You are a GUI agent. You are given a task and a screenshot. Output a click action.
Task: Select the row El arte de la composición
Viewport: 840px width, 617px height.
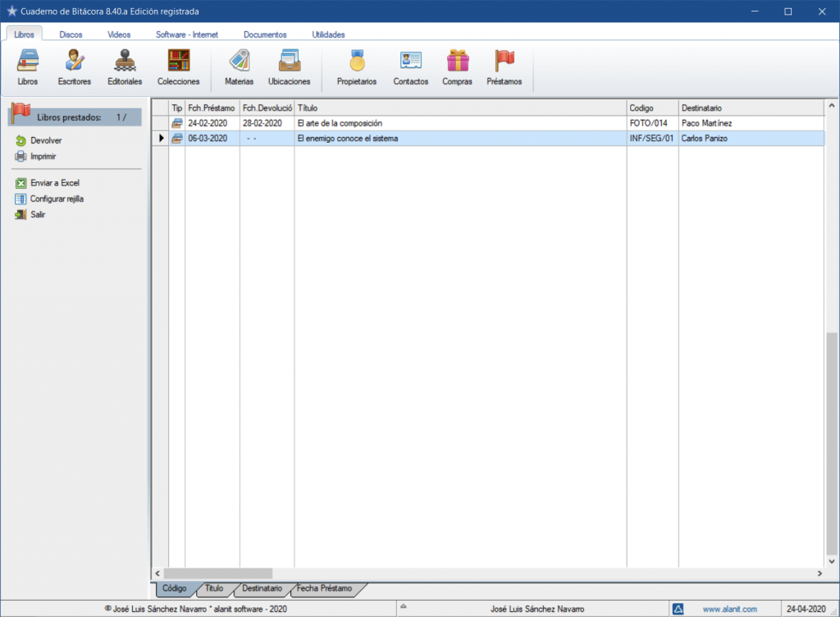(x=340, y=123)
